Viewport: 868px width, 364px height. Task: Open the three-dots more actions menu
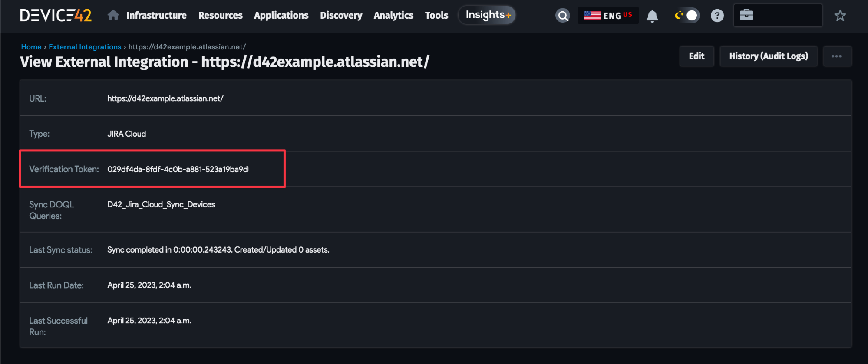tap(836, 56)
